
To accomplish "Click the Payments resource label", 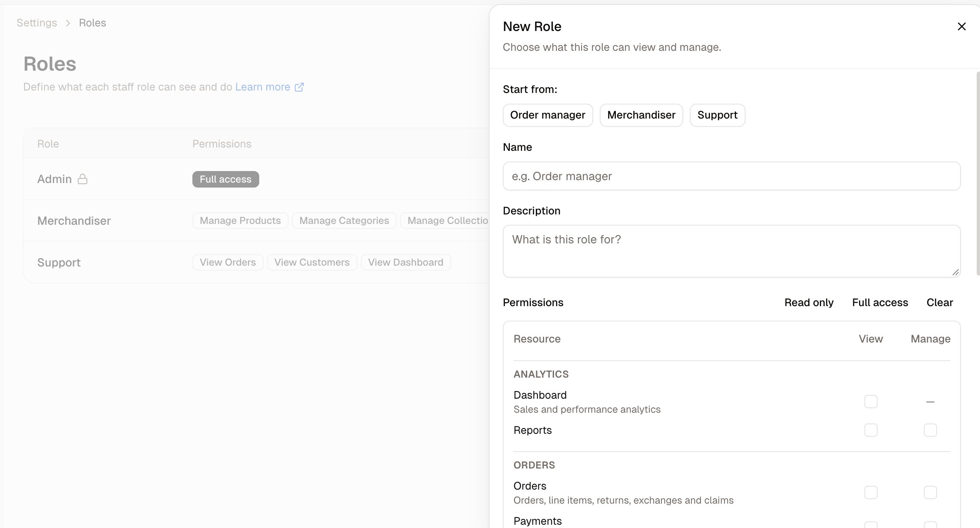I will pos(537,521).
